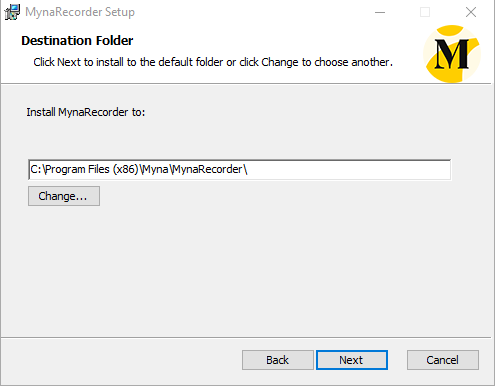Click the Destination Folder heading
This screenshot has height=386, width=495.
77,41
